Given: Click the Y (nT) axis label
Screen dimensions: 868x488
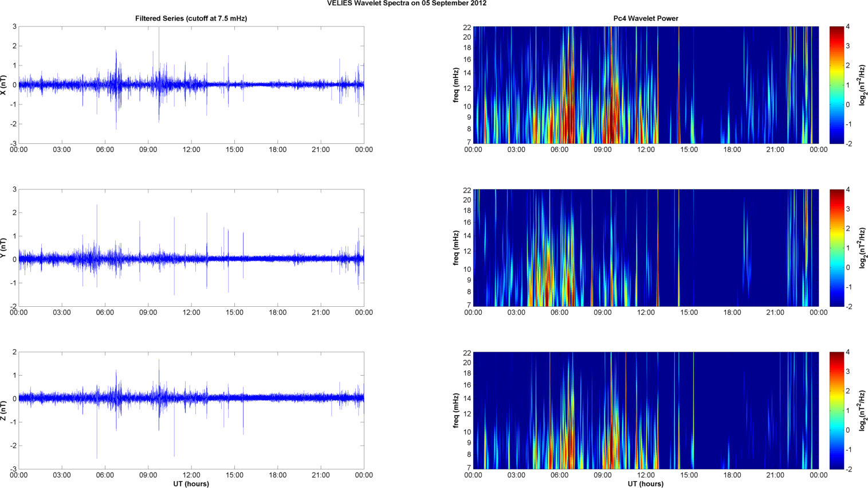Looking at the screenshot, I should (x=5, y=248).
